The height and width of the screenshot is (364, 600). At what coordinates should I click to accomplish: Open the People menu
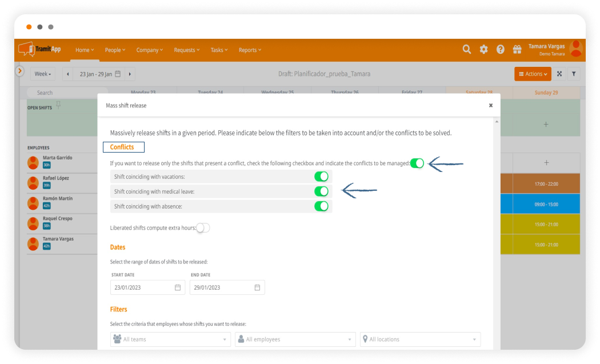[115, 50]
